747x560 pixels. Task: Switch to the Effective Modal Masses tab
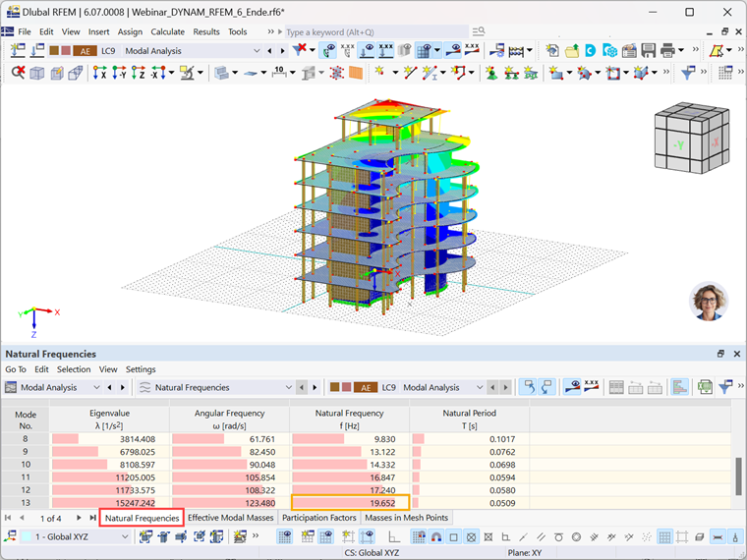(231, 517)
